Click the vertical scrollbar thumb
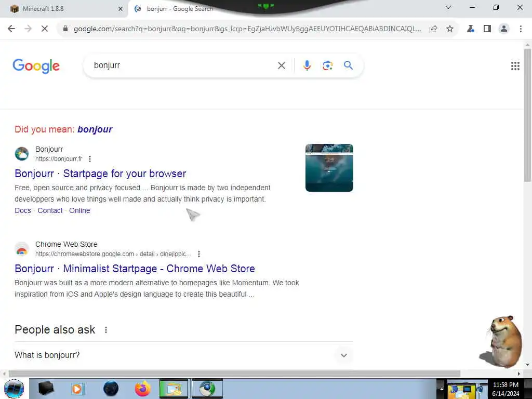532x399 pixels. pyautogui.click(x=527, y=115)
